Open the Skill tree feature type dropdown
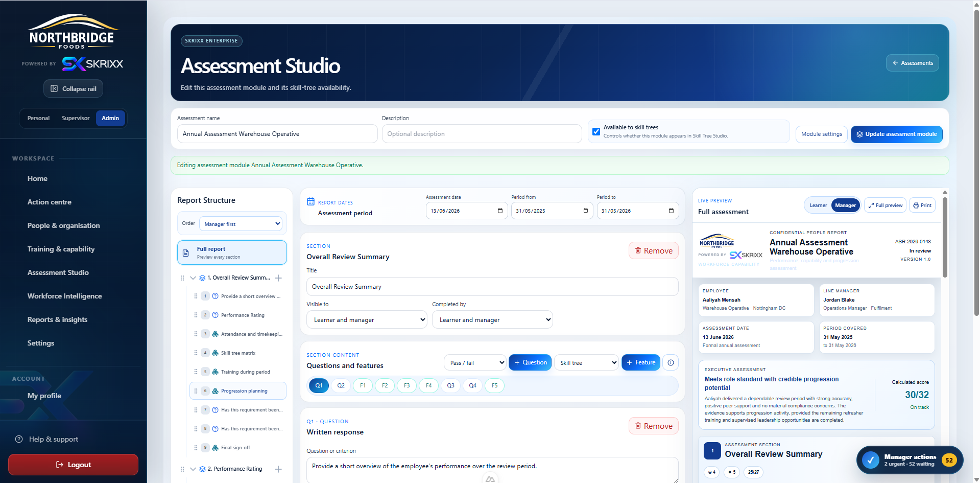The image size is (980, 483). 586,362
